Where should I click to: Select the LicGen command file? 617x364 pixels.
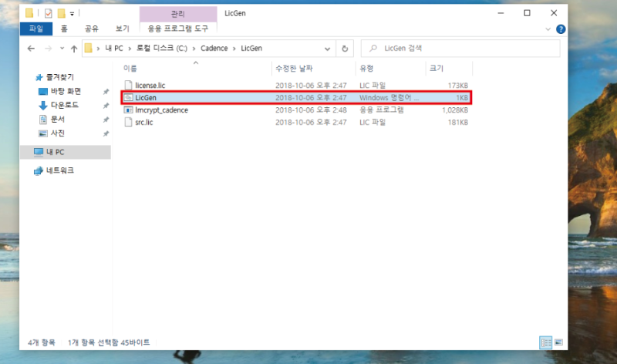pos(297,98)
